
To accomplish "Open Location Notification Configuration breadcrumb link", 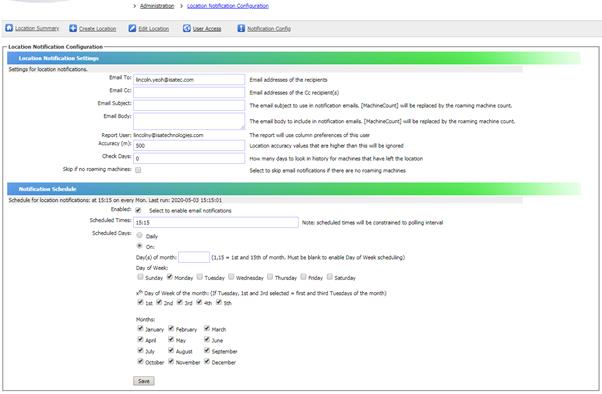I will click(228, 6).
